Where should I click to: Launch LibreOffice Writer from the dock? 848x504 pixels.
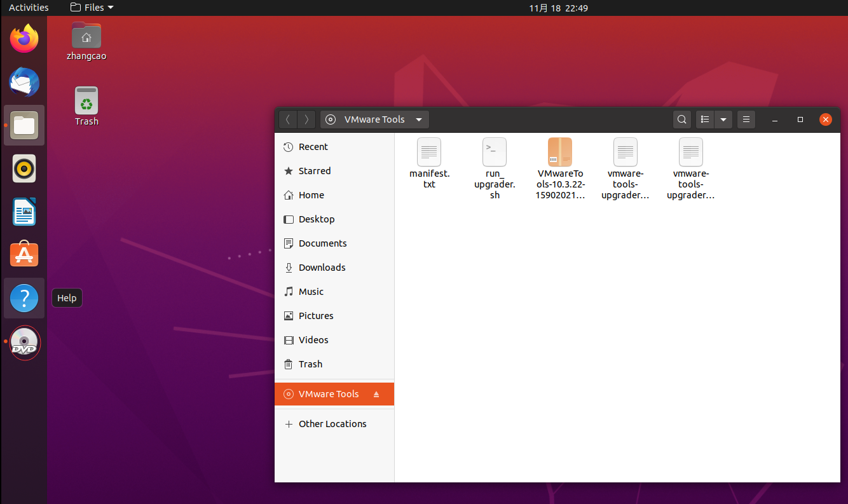(24, 212)
